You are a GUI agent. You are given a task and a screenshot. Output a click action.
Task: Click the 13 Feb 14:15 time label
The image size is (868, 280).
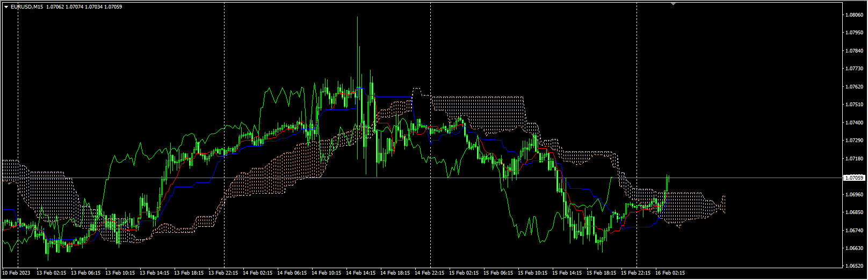(x=155, y=273)
